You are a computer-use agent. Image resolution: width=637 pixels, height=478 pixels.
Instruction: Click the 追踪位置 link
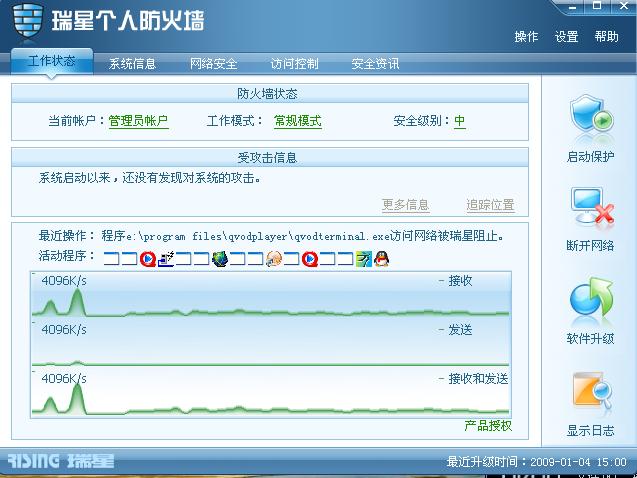point(490,205)
